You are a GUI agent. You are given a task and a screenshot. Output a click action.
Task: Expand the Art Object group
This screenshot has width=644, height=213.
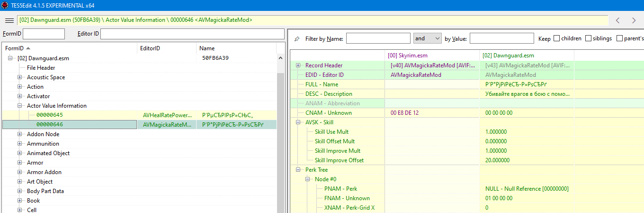point(20,182)
